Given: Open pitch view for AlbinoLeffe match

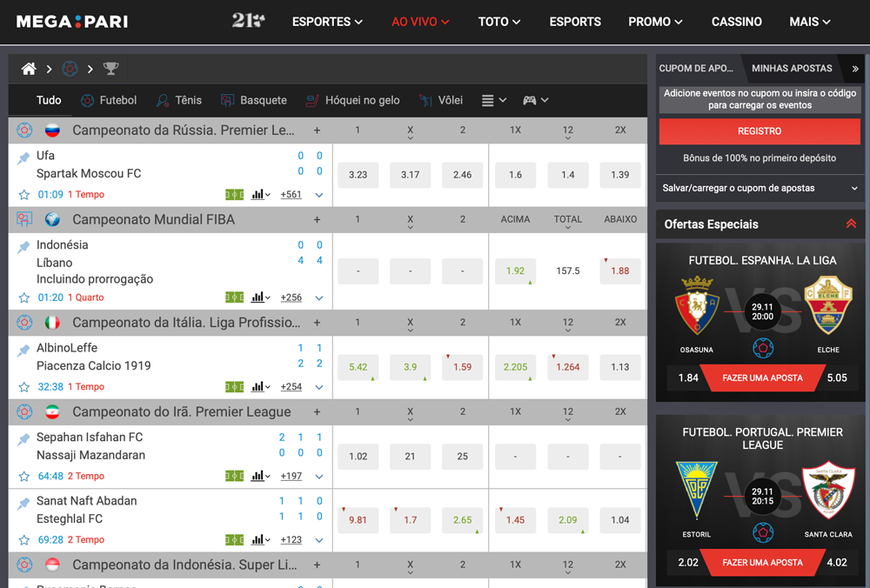Looking at the screenshot, I should tap(234, 387).
